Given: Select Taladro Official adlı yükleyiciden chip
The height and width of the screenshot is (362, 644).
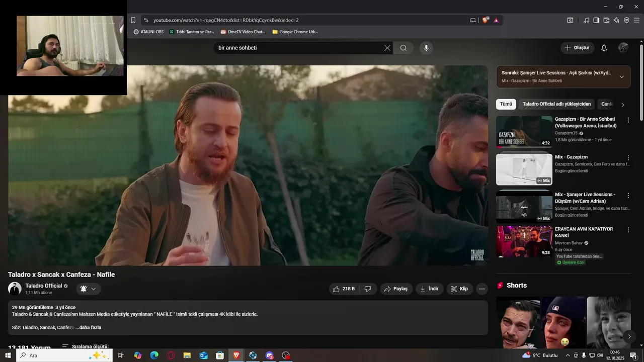Looking at the screenshot, I should (x=556, y=104).
